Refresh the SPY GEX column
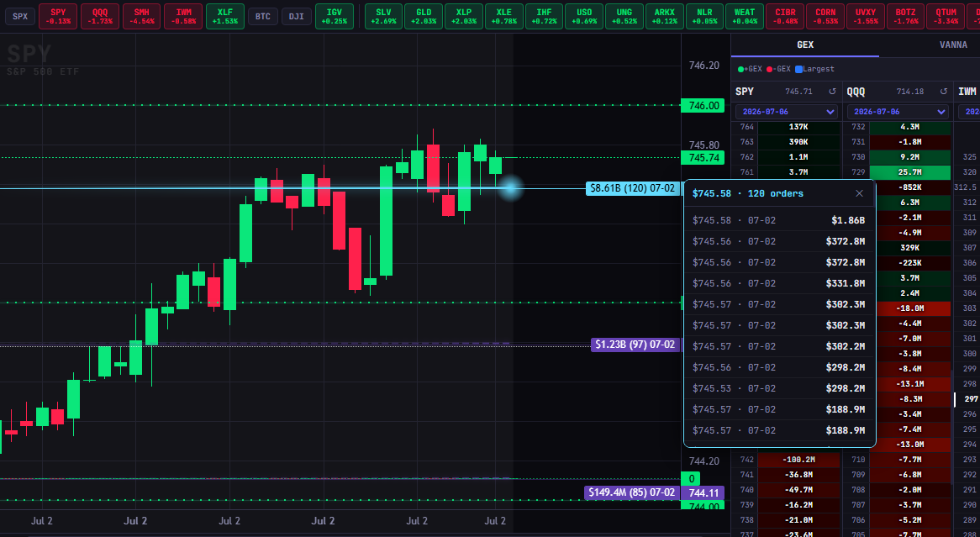980x537 pixels. (832, 92)
